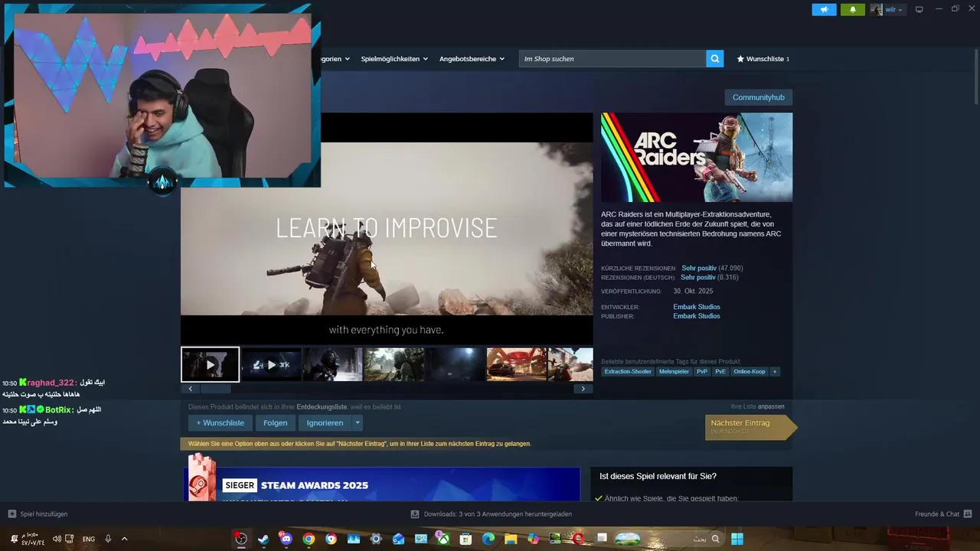Play the second video thumbnail
This screenshot has height=551, width=980.
click(271, 364)
